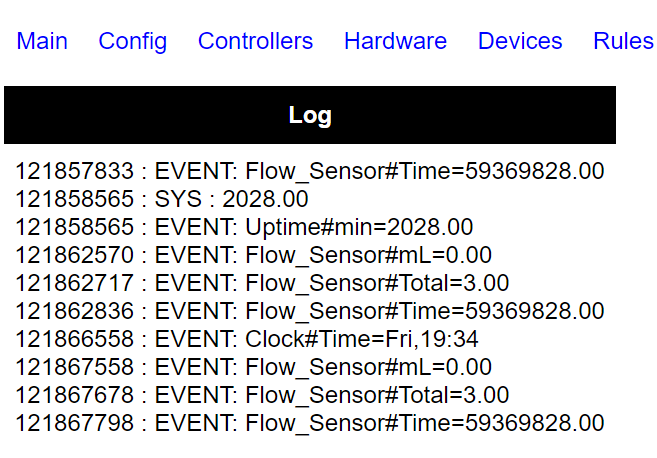Open the Devices page
The image size is (657, 458).
click(520, 41)
